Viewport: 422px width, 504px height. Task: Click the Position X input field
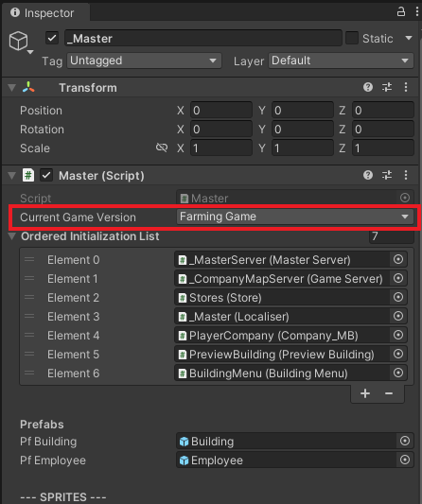pyautogui.click(x=221, y=111)
